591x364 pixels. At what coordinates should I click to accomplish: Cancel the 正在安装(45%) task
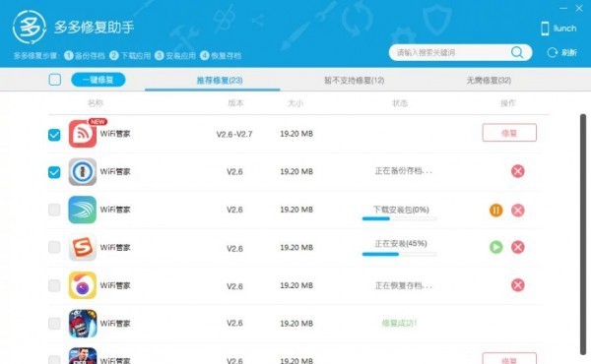tap(518, 247)
